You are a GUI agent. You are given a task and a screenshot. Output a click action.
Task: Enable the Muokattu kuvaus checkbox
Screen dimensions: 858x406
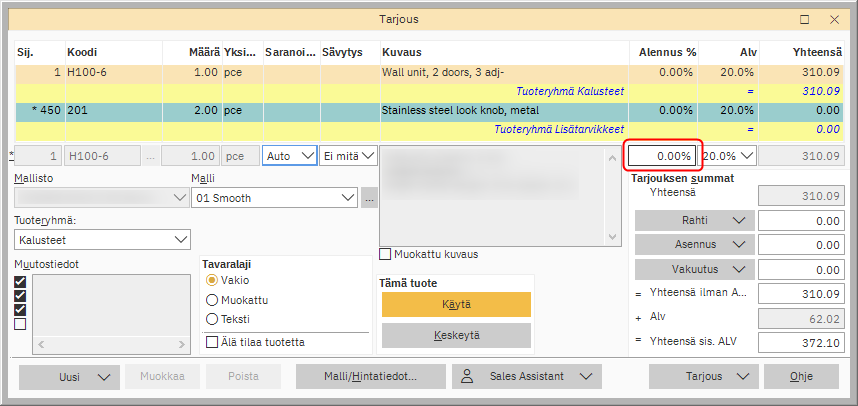click(x=386, y=254)
